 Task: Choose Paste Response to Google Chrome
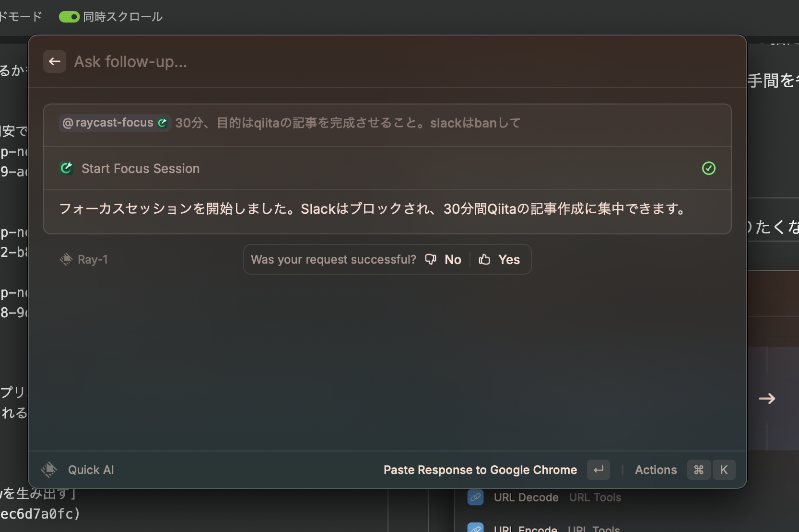pyautogui.click(x=480, y=470)
